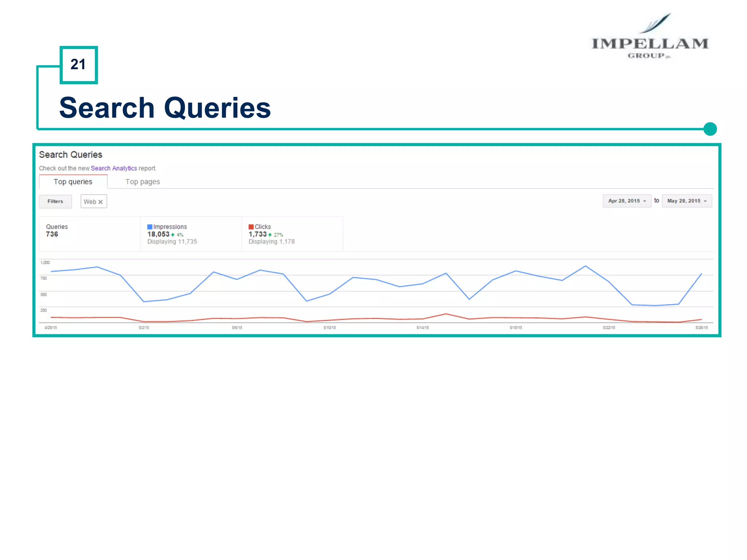
Task: Click the 1,000 y-axis label
Action: pos(45,262)
